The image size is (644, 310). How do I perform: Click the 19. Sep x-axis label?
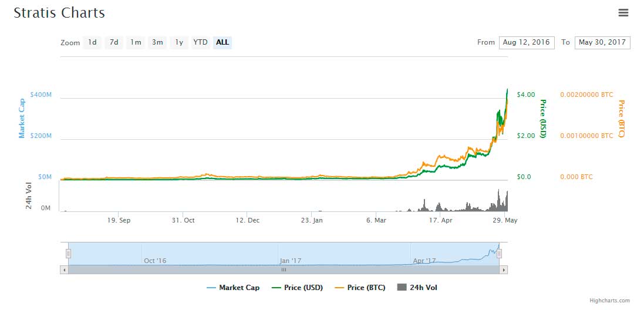pos(119,221)
